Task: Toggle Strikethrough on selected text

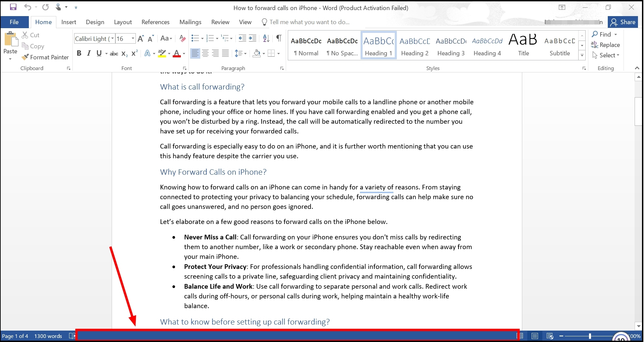Action: [114, 53]
